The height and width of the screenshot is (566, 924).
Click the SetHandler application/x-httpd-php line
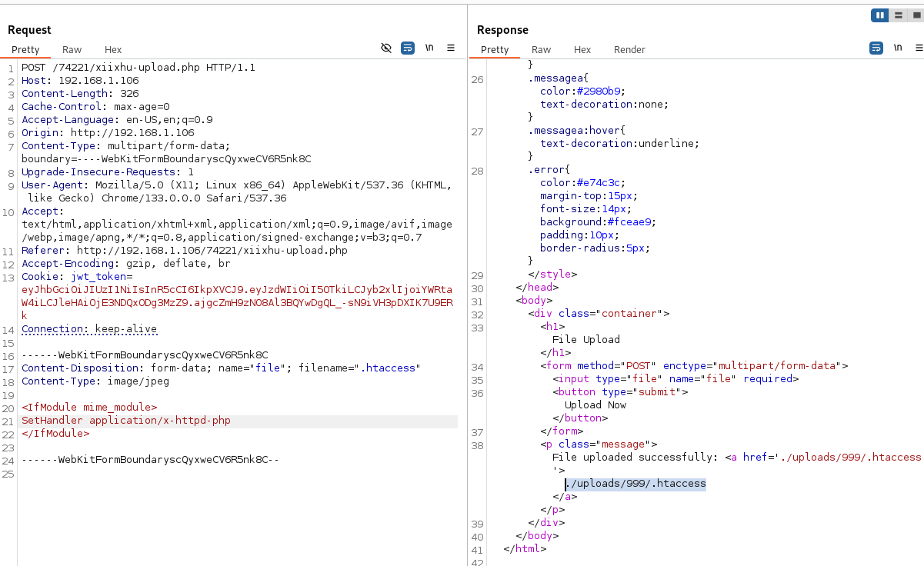126,421
